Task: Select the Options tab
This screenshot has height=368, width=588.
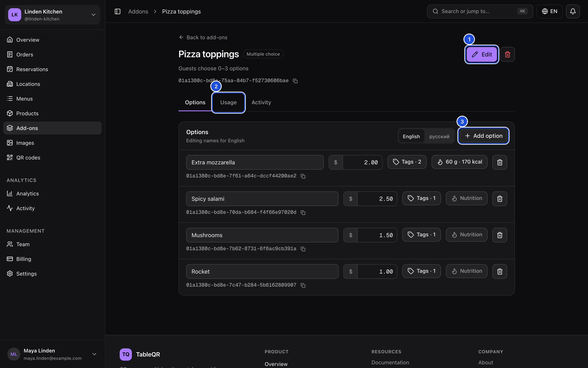Action: pyautogui.click(x=195, y=102)
